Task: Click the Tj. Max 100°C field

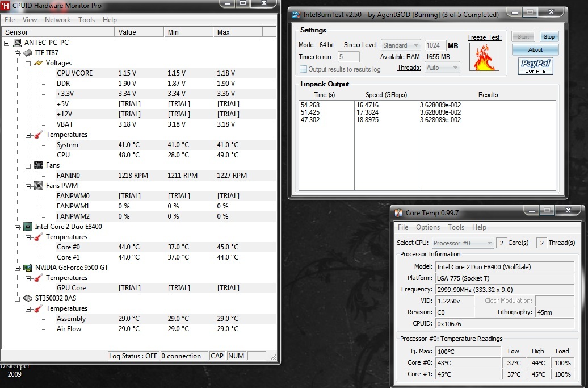Action: [468, 352]
